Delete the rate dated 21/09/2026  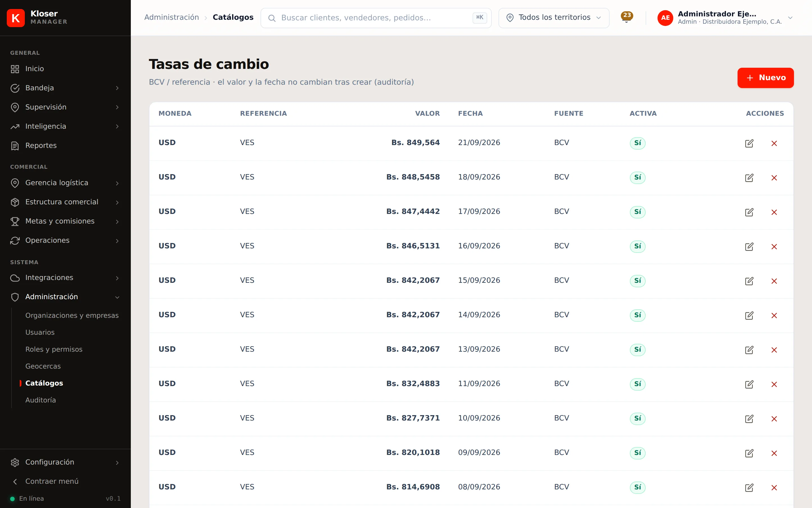(x=774, y=143)
